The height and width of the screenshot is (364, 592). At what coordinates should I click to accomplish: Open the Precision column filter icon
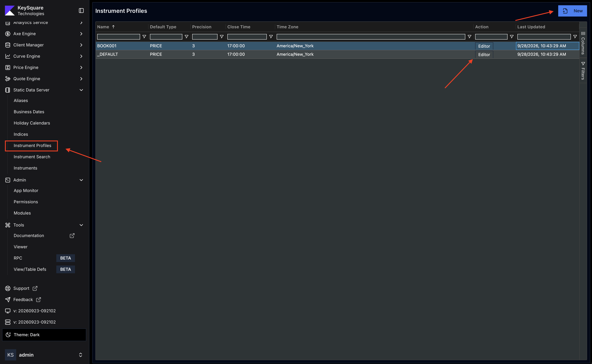coord(222,37)
